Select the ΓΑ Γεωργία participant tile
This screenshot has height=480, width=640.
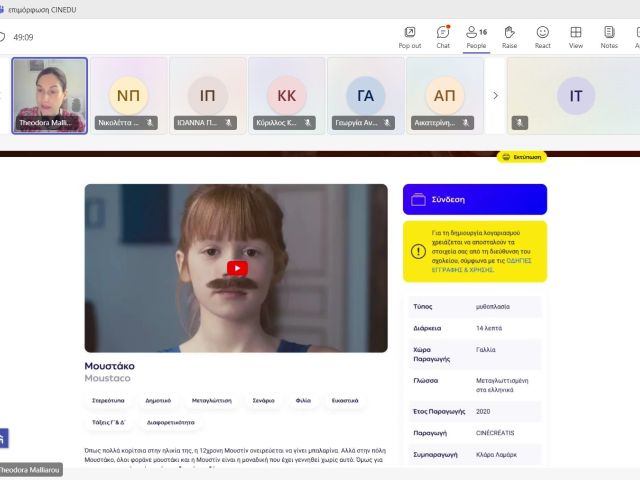pyautogui.click(x=365, y=96)
